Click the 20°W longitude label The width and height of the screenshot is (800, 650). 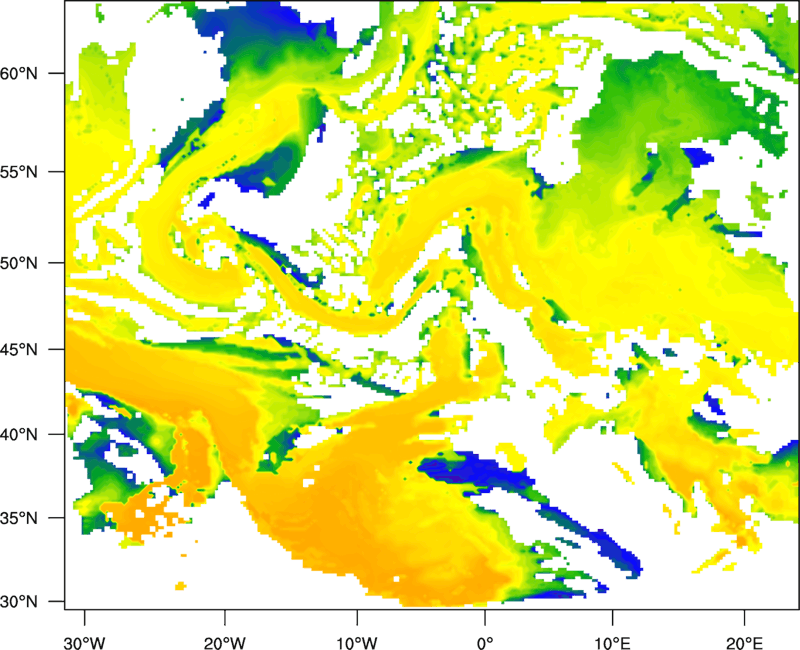[225, 643]
